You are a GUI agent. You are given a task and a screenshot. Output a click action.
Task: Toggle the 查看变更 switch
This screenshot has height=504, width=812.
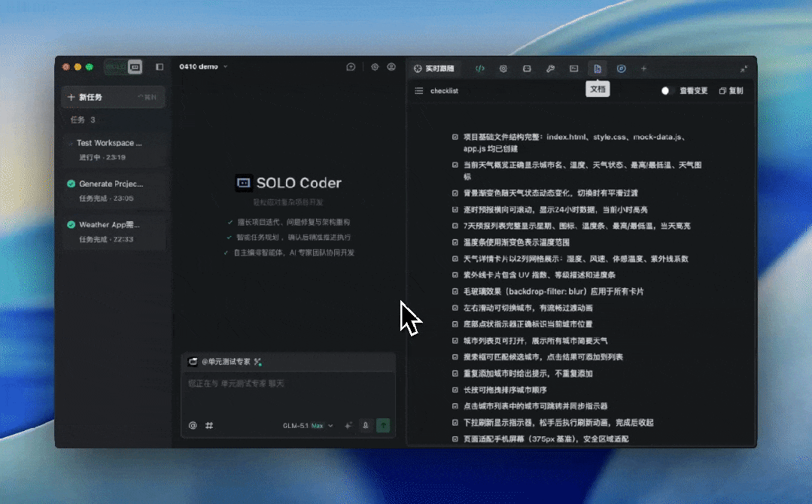pyautogui.click(x=668, y=91)
